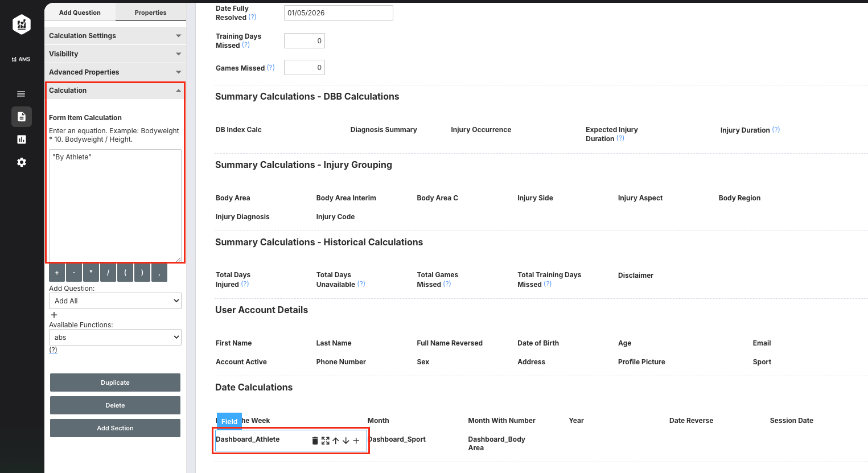Open the Available Functions 'abs' dropdown
The image size is (868, 473).
pos(115,338)
